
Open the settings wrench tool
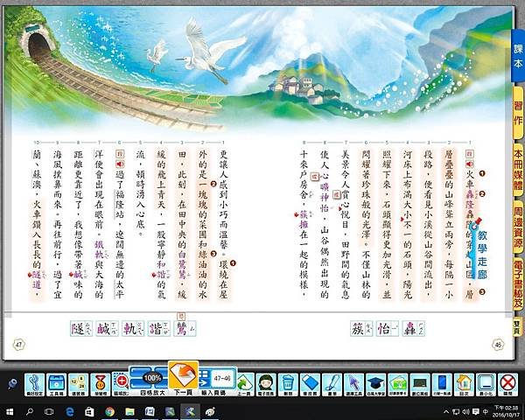pyautogui.click(x=34, y=384)
